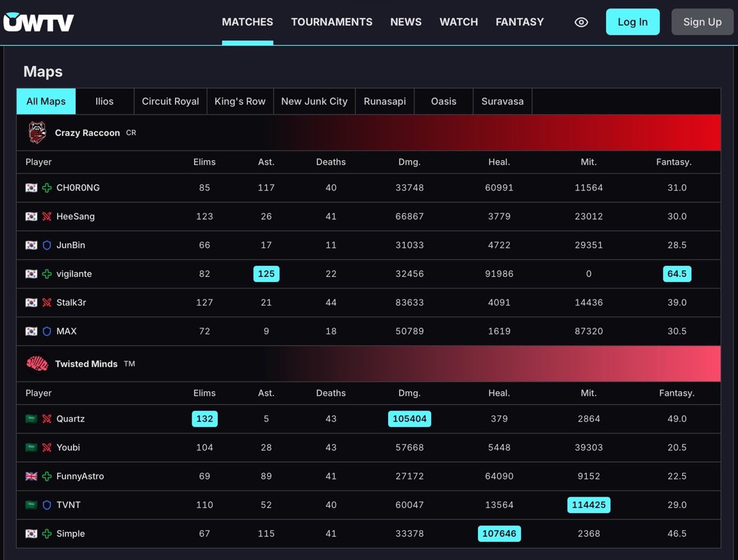Click the support role icon beside vigilante

47,274
